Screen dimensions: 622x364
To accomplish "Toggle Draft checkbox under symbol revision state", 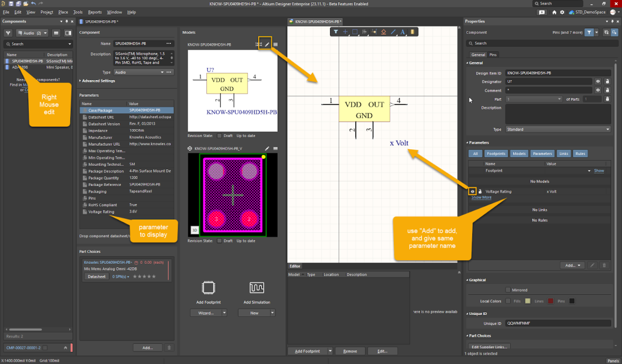I will pos(219,135).
